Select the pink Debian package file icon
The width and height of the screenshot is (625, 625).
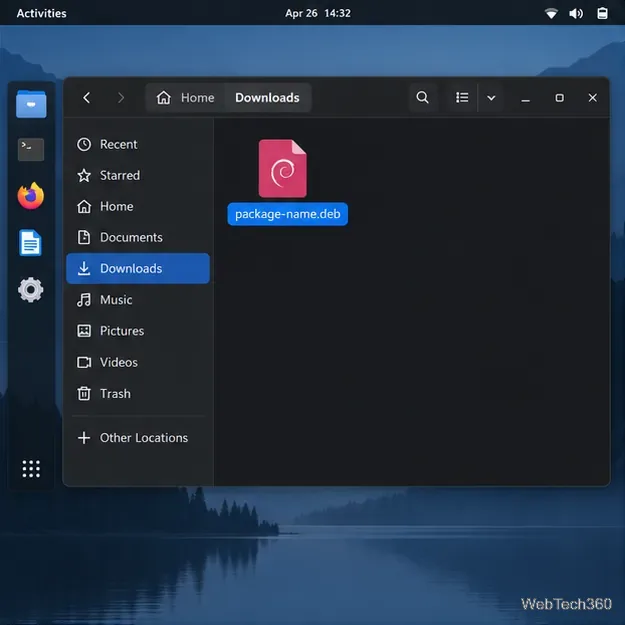coord(283,169)
